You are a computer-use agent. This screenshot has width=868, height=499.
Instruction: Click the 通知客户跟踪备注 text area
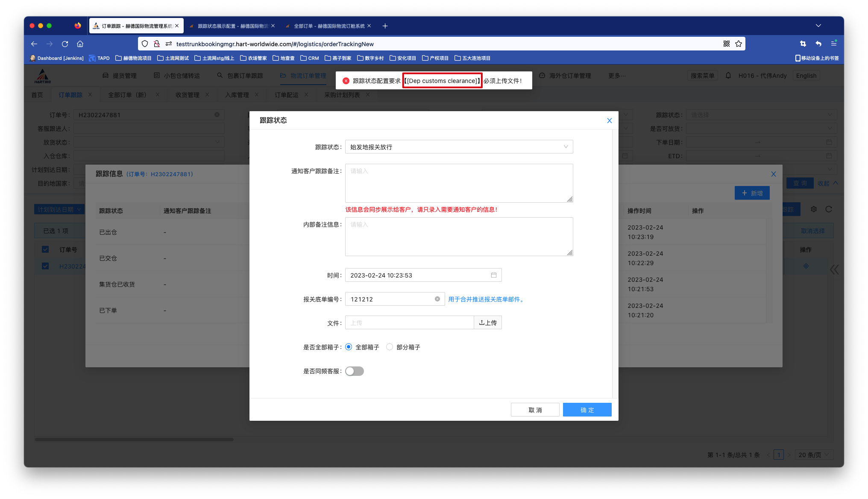pyautogui.click(x=458, y=183)
